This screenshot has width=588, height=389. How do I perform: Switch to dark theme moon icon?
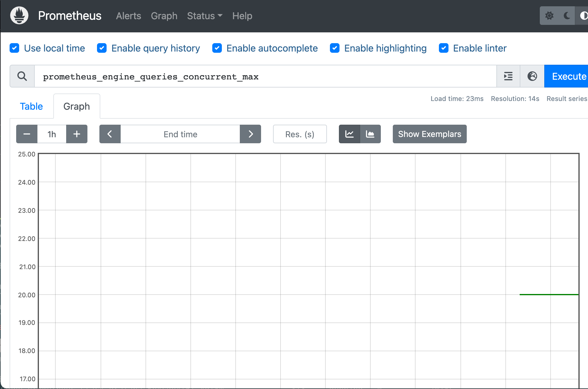pos(566,16)
